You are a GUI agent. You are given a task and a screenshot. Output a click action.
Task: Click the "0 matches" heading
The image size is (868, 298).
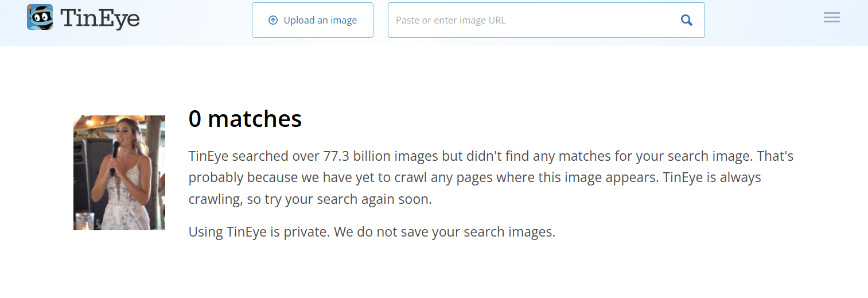245,119
